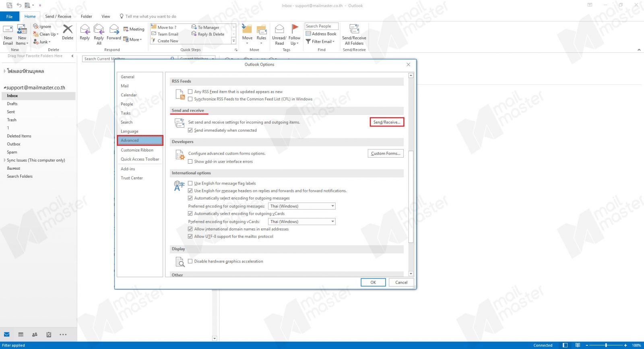Image resolution: width=644 pixels, height=349 pixels.
Task: Open the File tab
Action: (x=9, y=17)
